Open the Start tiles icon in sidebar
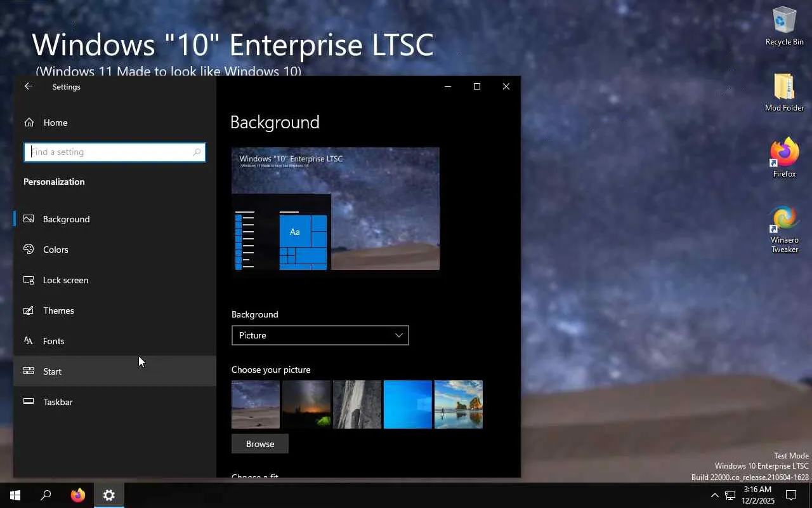 coord(29,371)
